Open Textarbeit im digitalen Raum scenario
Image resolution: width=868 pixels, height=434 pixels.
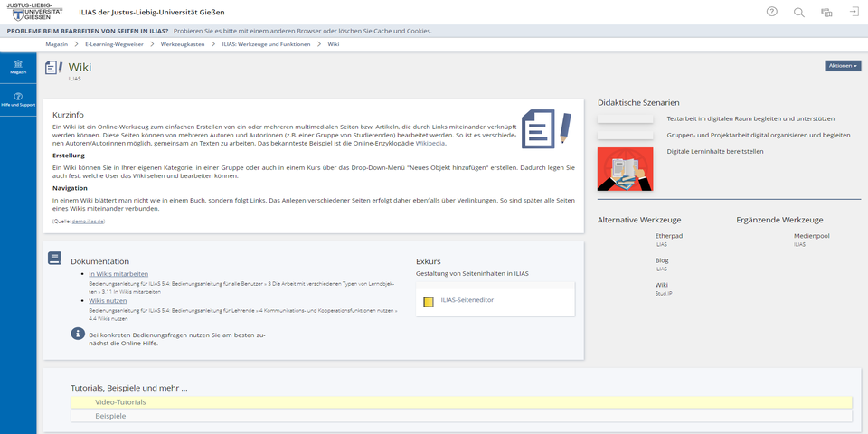[750, 118]
